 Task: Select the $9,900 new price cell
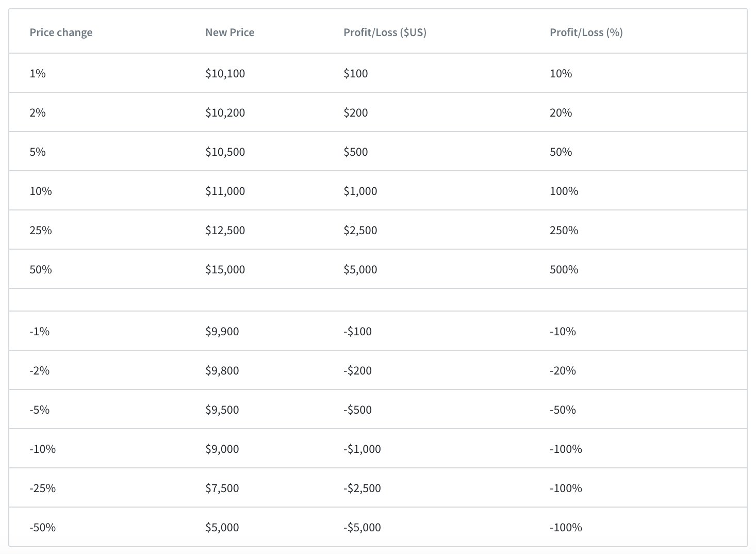coord(222,332)
